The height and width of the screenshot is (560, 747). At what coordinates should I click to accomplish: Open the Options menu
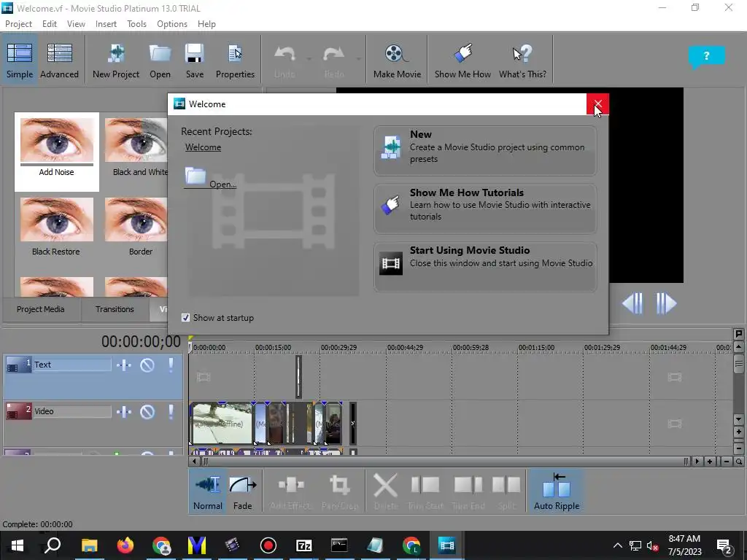(x=172, y=24)
